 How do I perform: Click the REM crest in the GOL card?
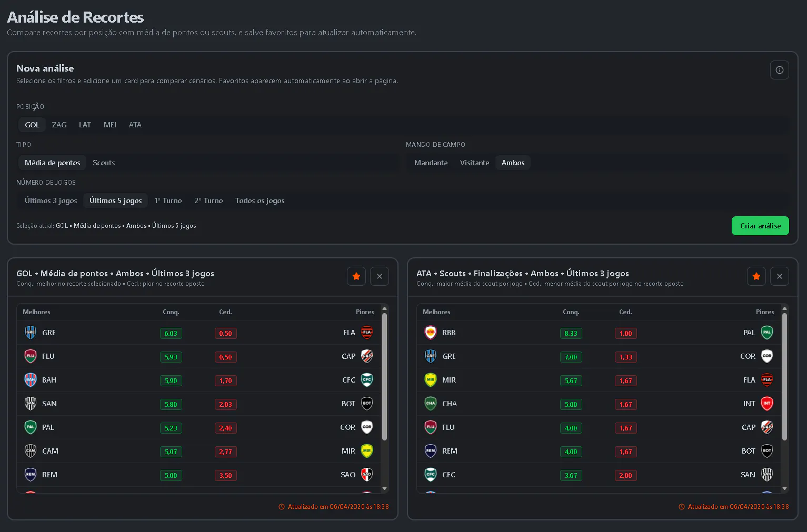click(31, 475)
